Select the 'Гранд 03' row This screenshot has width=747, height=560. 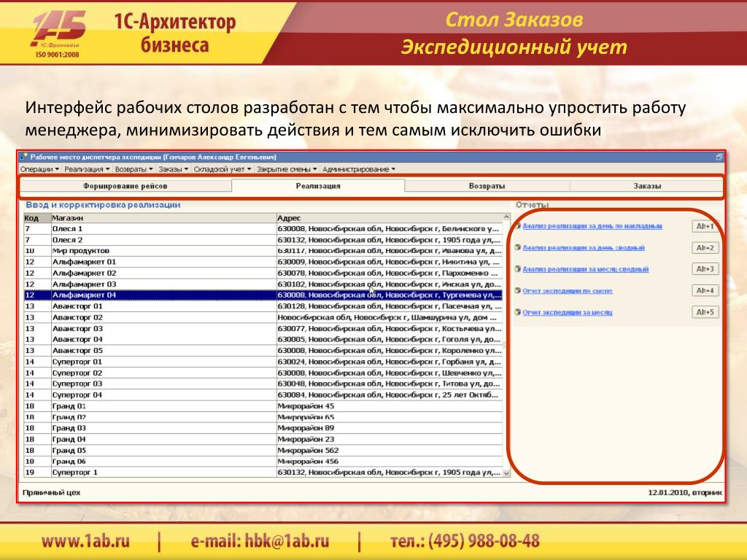263,428
